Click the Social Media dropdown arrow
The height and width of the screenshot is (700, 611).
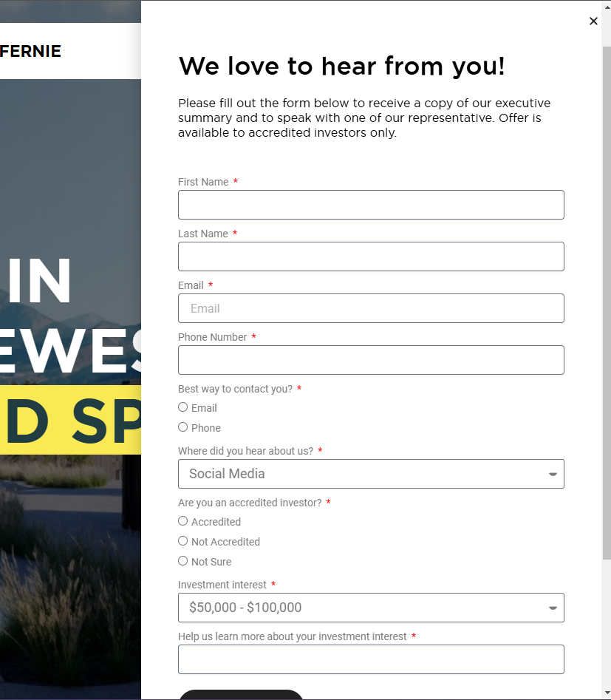(553, 474)
